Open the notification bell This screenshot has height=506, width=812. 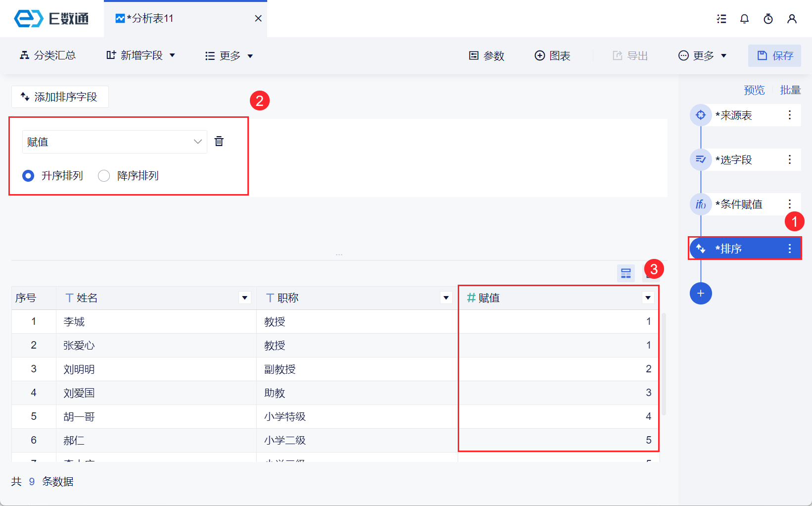pyautogui.click(x=744, y=19)
